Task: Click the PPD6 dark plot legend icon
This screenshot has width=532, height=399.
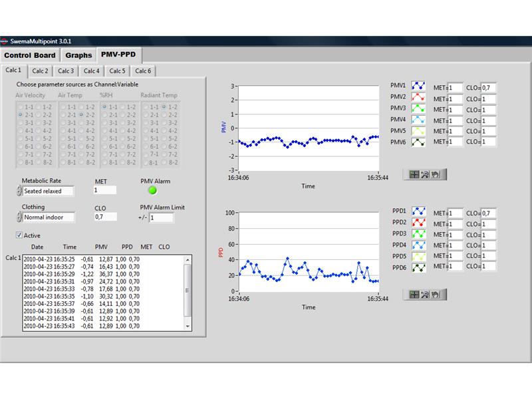Action: pyautogui.click(x=419, y=268)
